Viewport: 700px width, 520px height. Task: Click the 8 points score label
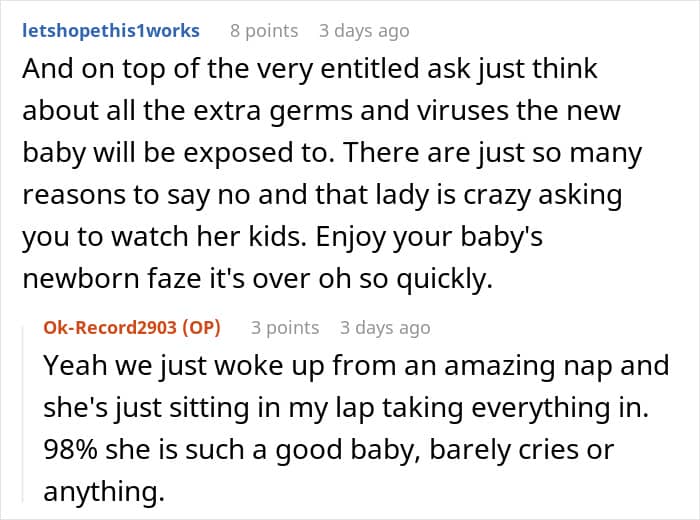264,31
